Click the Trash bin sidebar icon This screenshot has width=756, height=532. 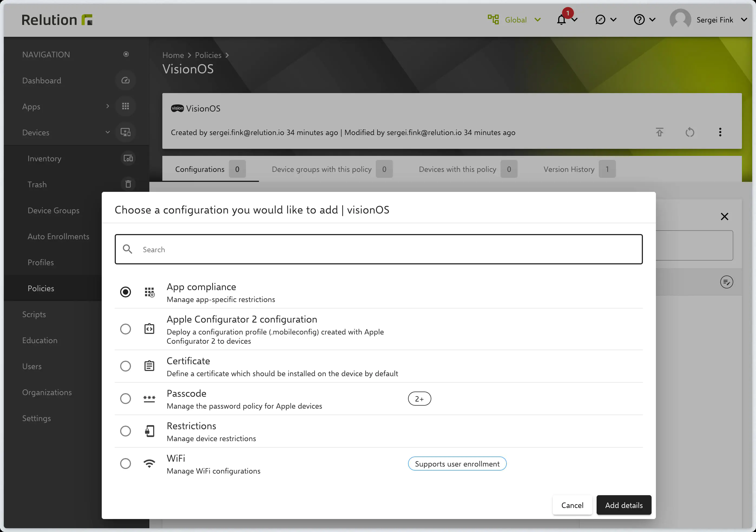tap(128, 184)
